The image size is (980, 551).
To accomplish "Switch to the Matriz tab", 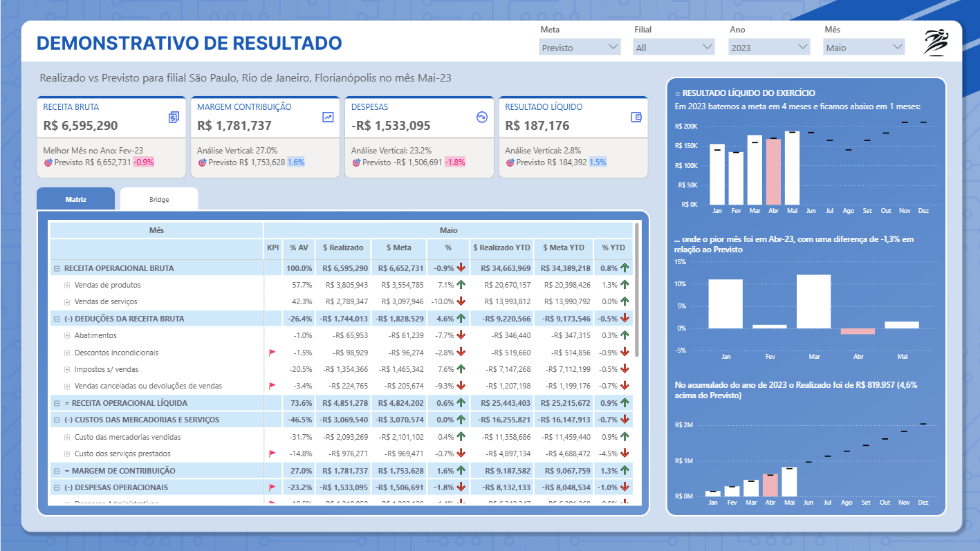I will pyautogui.click(x=75, y=198).
